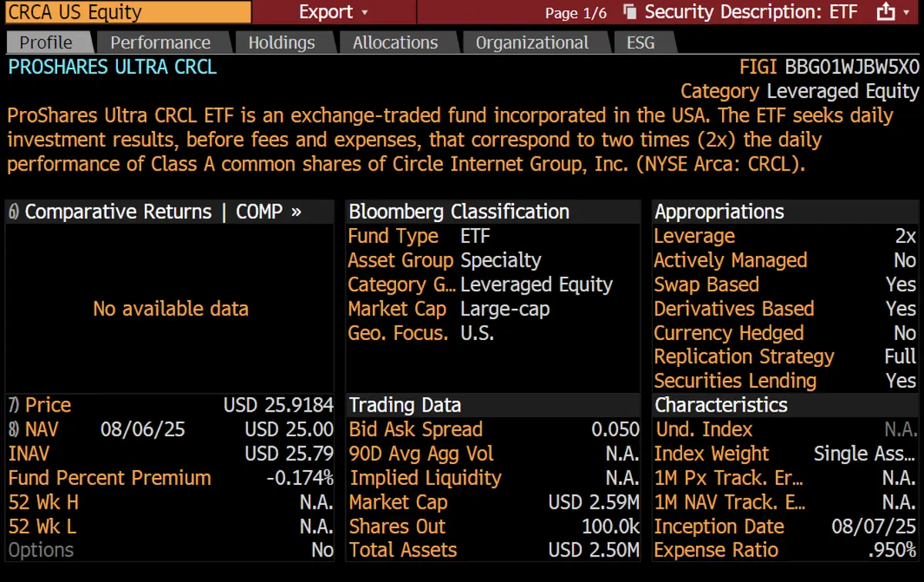924x582 pixels.
Task: Click the Bid Ask Spread label
Action: coord(415,429)
